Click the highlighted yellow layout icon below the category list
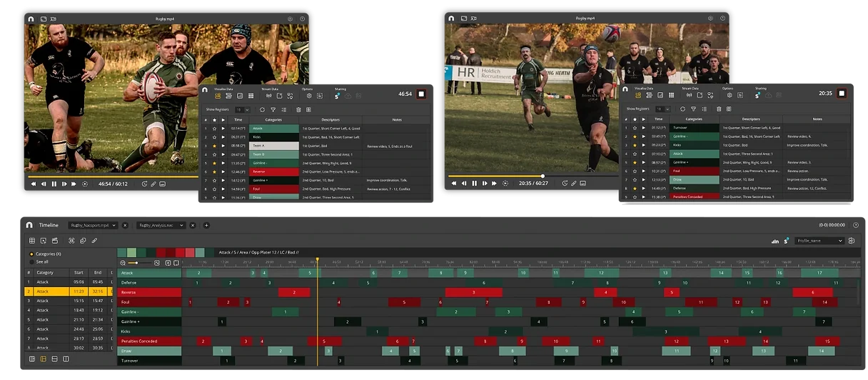 43,358
